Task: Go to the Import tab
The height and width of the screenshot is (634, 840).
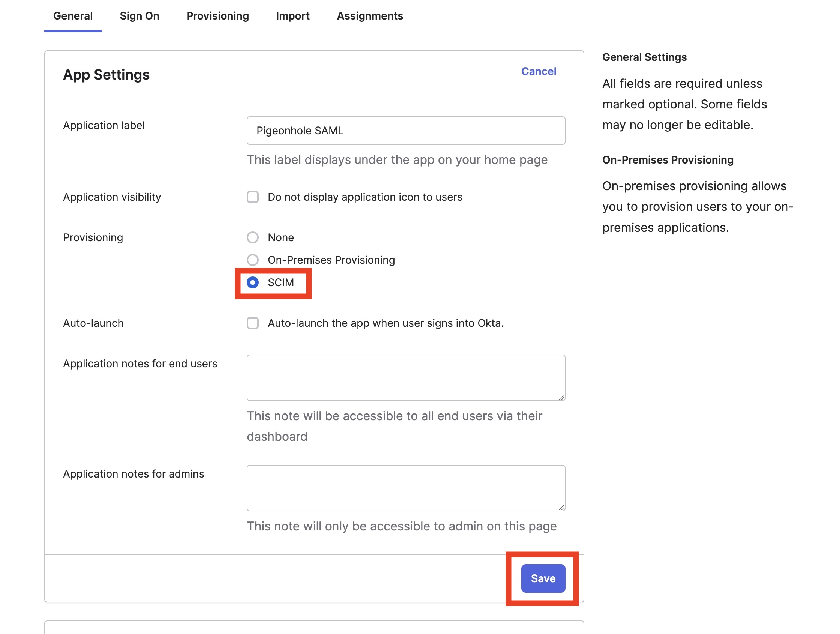Action: 293,16
